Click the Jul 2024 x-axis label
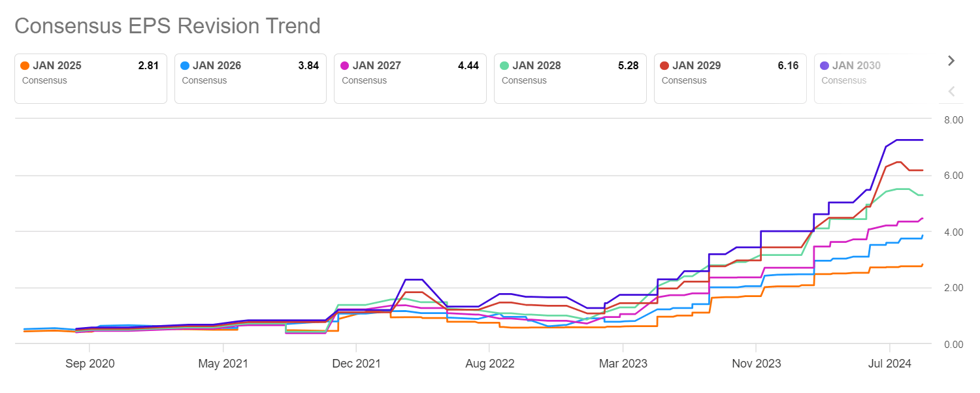This screenshot has width=980, height=393. [889, 364]
